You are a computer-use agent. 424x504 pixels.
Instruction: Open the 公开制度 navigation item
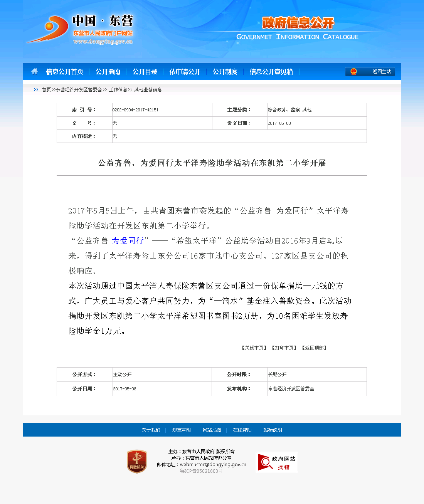tap(225, 72)
